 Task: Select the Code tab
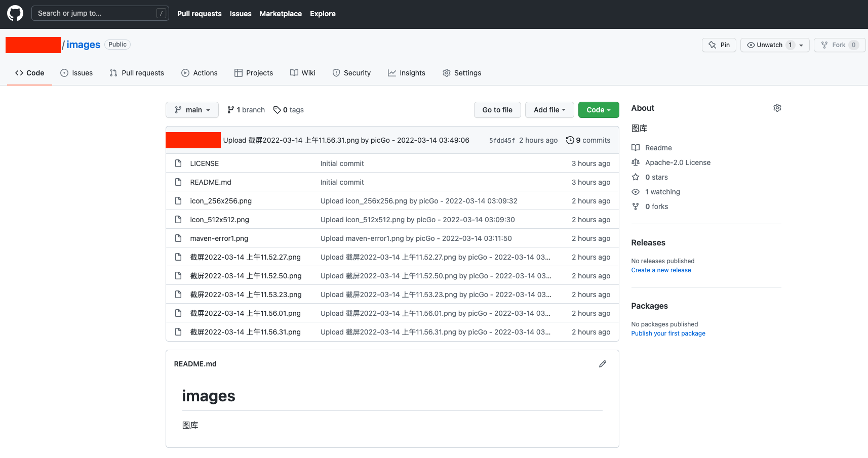30,73
